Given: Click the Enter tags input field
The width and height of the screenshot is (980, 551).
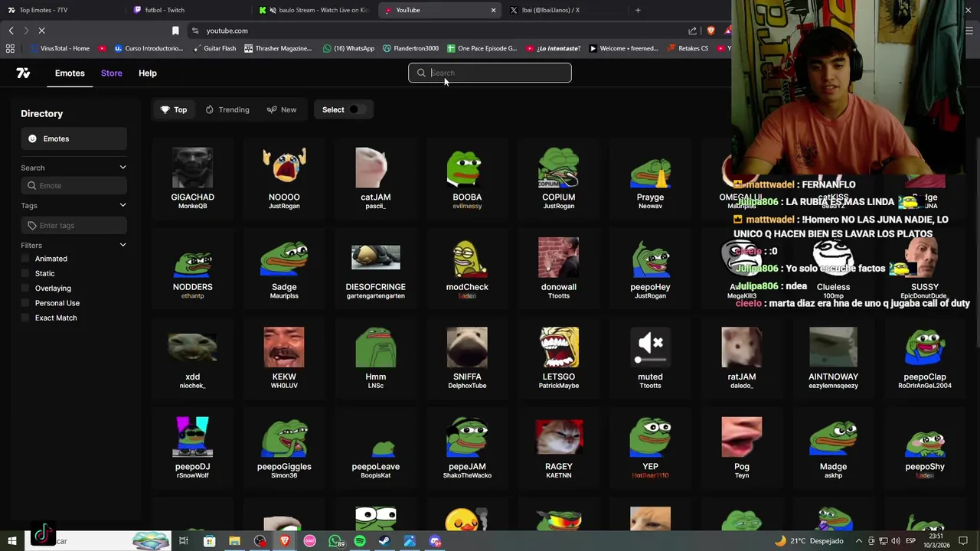Looking at the screenshot, I should pyautogui.click(x=73, y=225).
